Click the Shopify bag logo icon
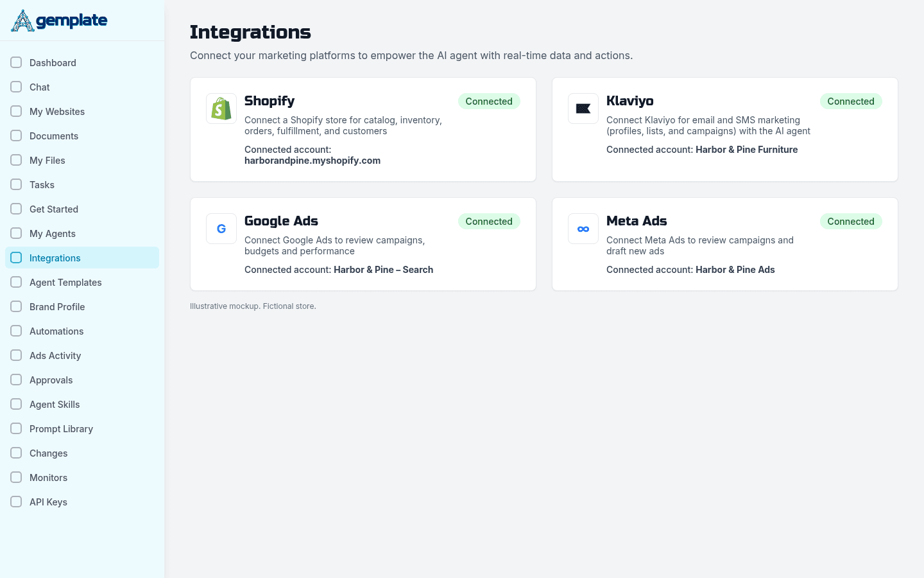The image size is (924, 578). point(221,109)
